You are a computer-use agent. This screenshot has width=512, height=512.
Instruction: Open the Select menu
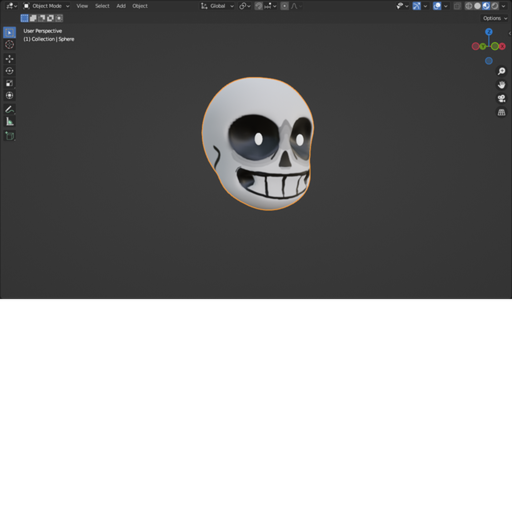(x=102, y=6)
